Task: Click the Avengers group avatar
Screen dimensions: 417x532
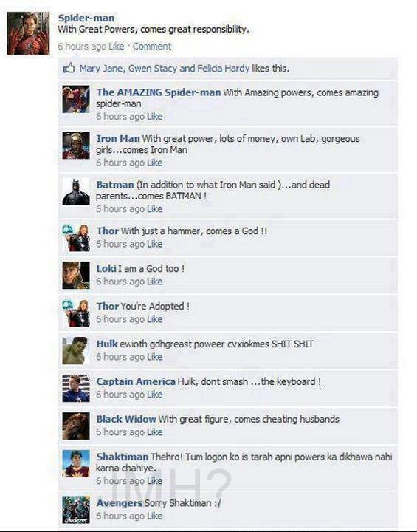Action: click(x=76, y=510)
